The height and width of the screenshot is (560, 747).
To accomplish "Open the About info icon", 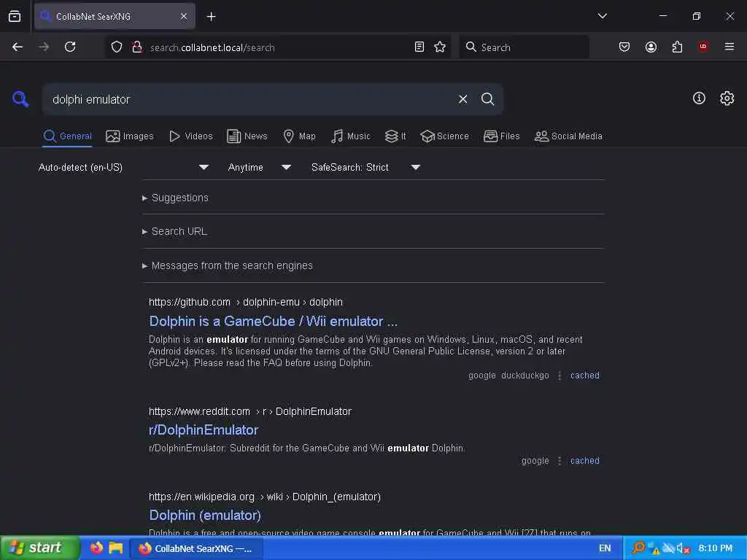I will click(699, 98).
